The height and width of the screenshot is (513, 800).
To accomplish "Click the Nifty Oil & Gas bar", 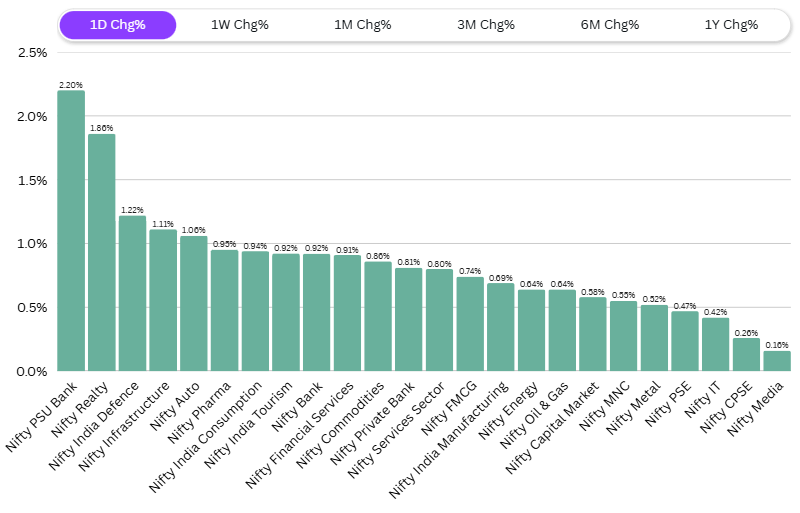I will 562,330.
